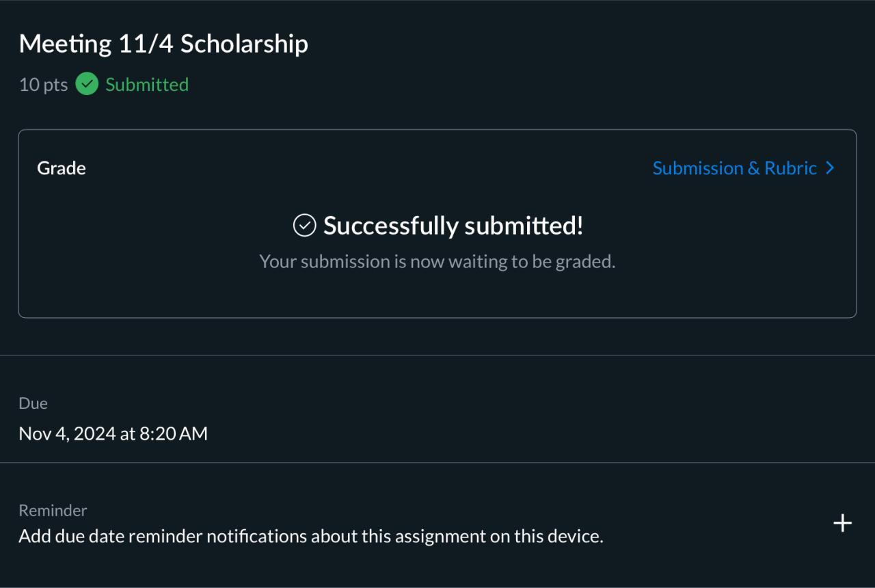The width and height of the screenshot is (875, 588).
Task: Click the Grade heading in the card
Action: tap(62, 168)
